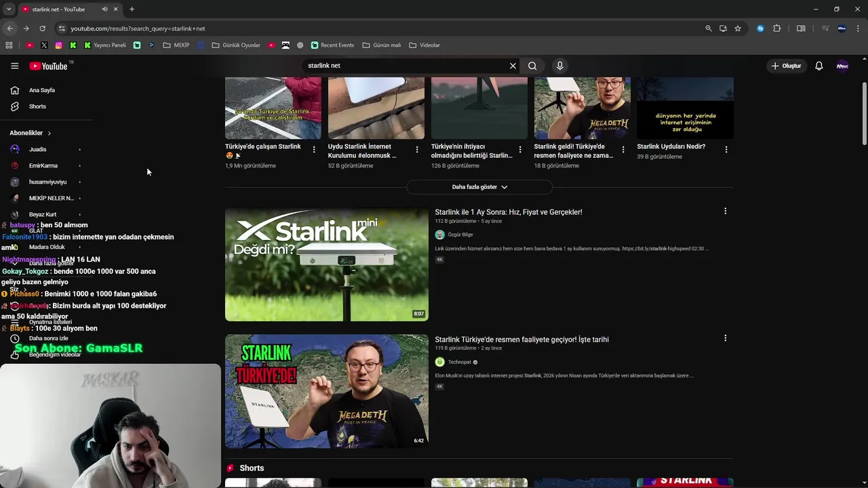Viewport: 868px width, 488px height.
Task: Bookmark this page with the star
Action: click(x=738, y=28)
